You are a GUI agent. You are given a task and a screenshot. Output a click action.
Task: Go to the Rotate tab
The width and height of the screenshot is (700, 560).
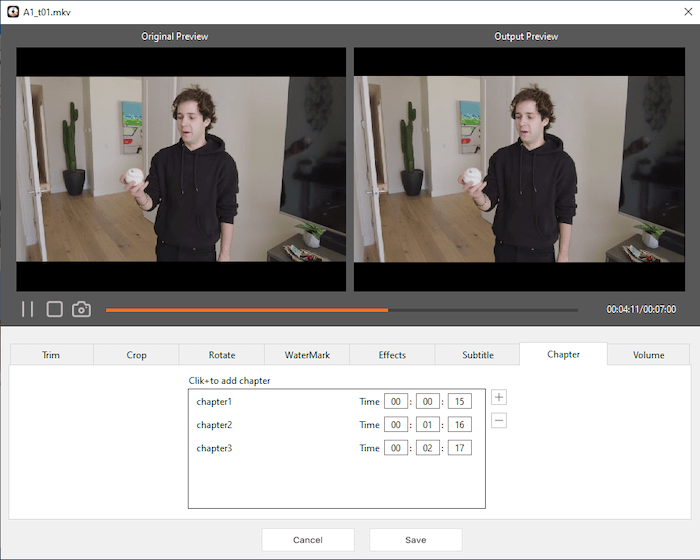tap(221, 355)
